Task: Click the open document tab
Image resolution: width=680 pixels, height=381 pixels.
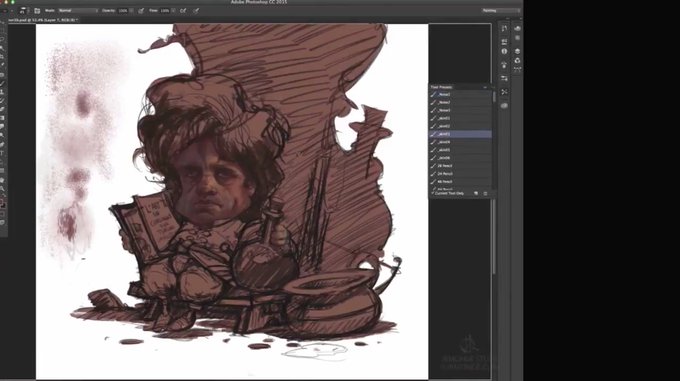Action: [41, 20]
